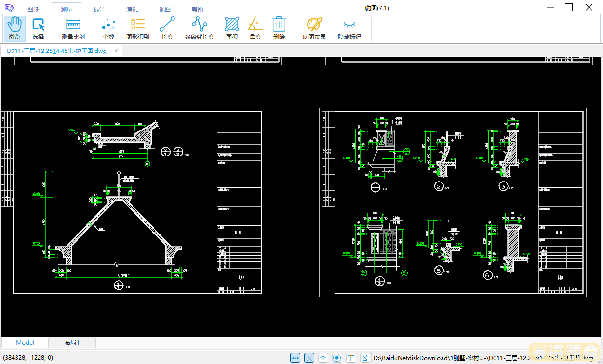This screenshot has width=603, height=364.
Task: Toggle the first status bar snap icon with three dots
Action: tap(295, 358)
